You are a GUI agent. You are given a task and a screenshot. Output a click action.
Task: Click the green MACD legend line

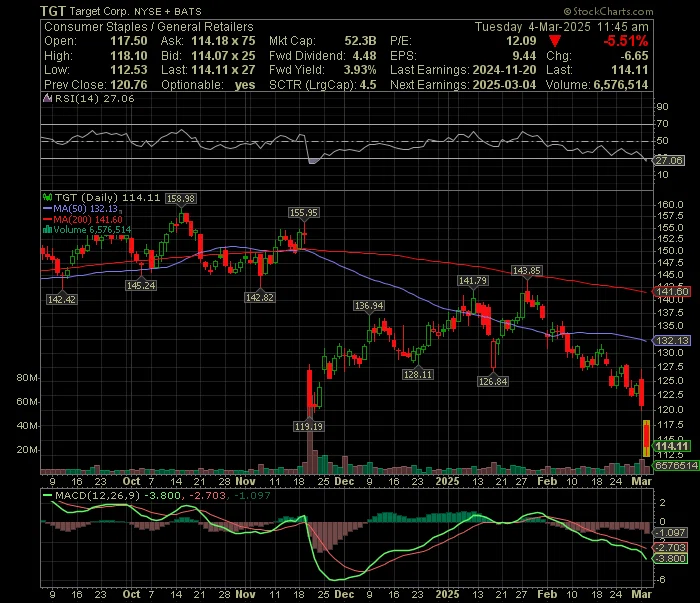click(47, 495)
